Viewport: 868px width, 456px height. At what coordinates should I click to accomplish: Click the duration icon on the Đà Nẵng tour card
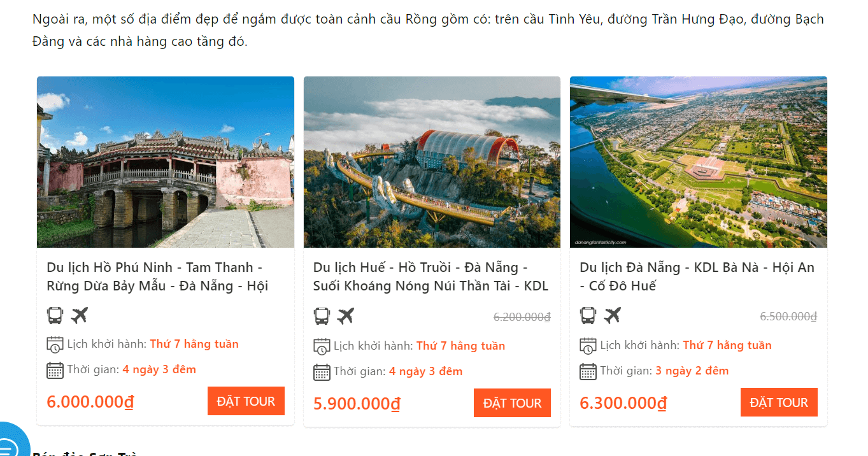[x=590, y=371]
